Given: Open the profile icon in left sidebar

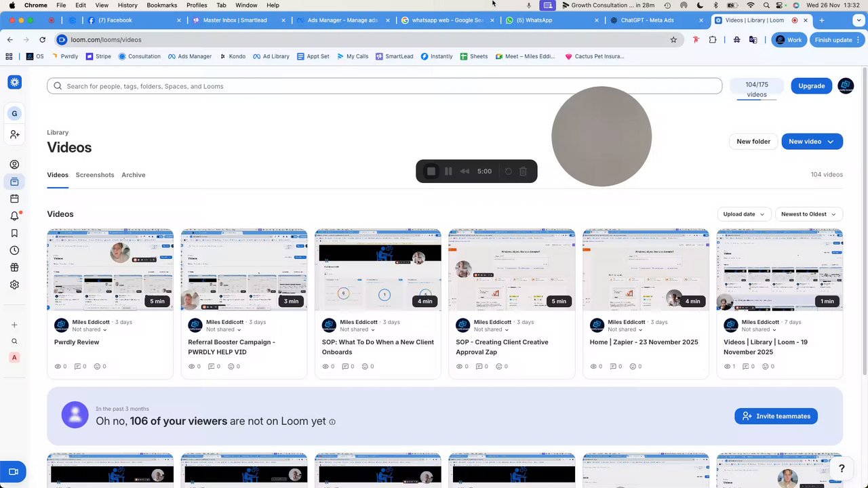Looking at the screenshot, I should coord(14,165).
